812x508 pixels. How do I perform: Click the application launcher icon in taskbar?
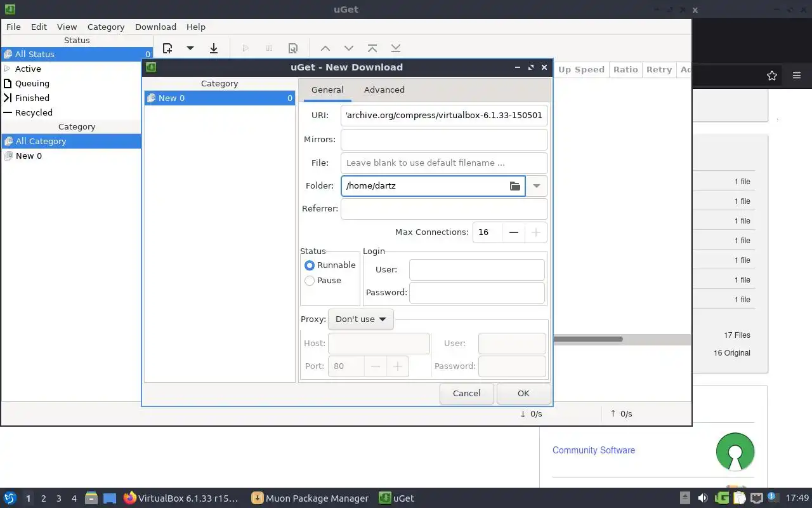coord(10,498)
